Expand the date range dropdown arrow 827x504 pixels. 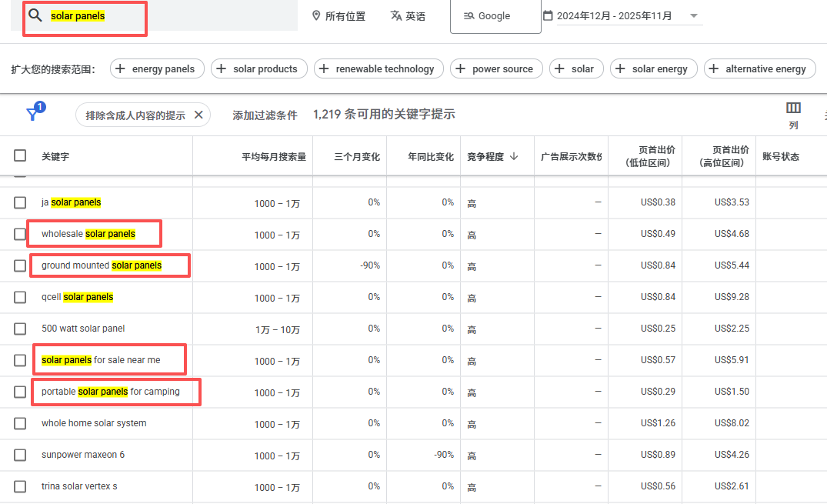693,16
